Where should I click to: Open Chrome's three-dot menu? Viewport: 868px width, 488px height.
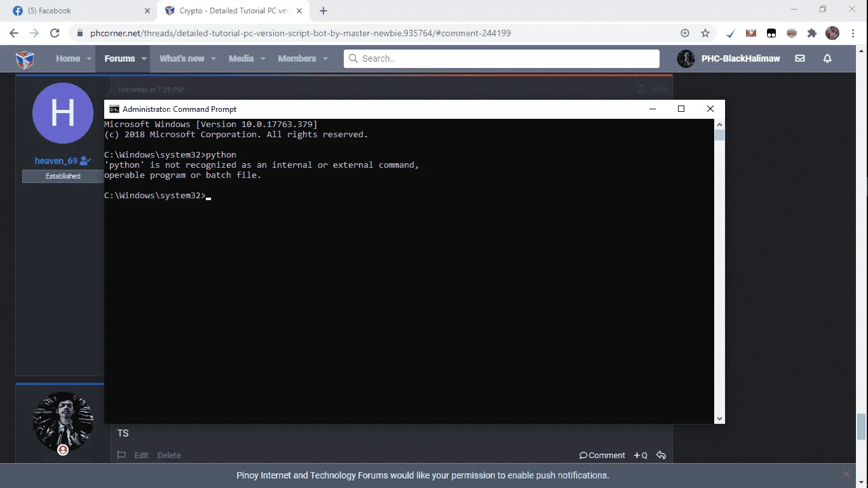pyautogui.click(x=853, y=33)
